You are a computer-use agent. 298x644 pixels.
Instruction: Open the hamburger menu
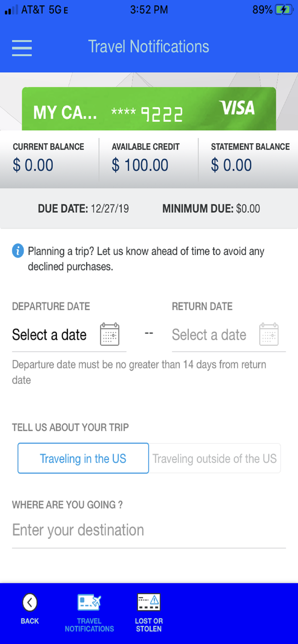(x=22, y=48)
